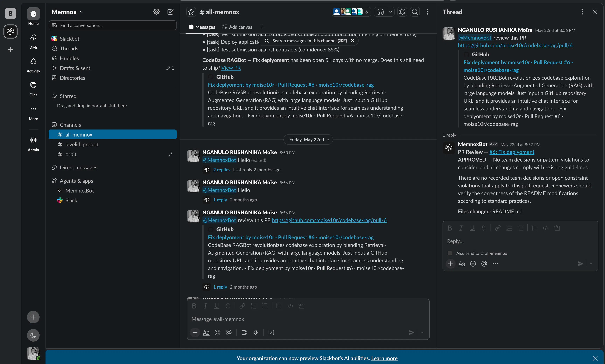Add ordered list in channel message composer

click(x=253, y=306)
